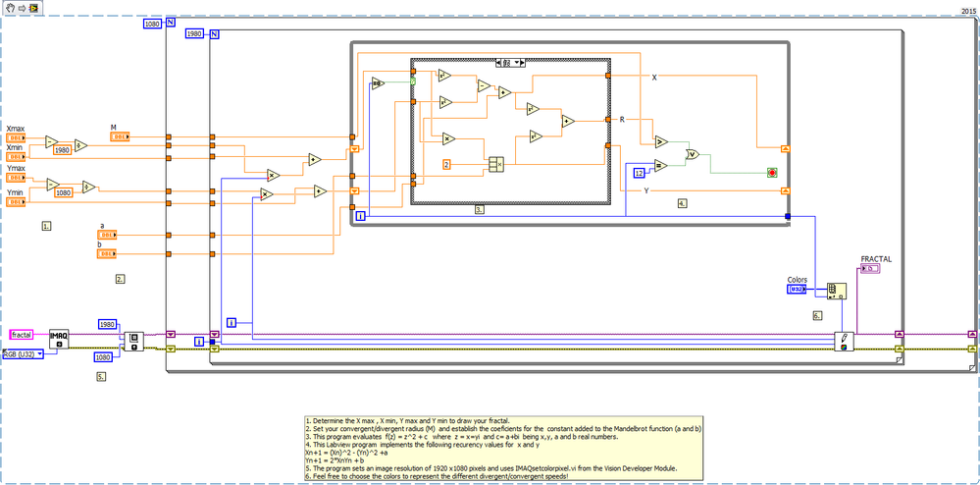Edit the orange 1980 divisor constant

(x=62, y=151)
